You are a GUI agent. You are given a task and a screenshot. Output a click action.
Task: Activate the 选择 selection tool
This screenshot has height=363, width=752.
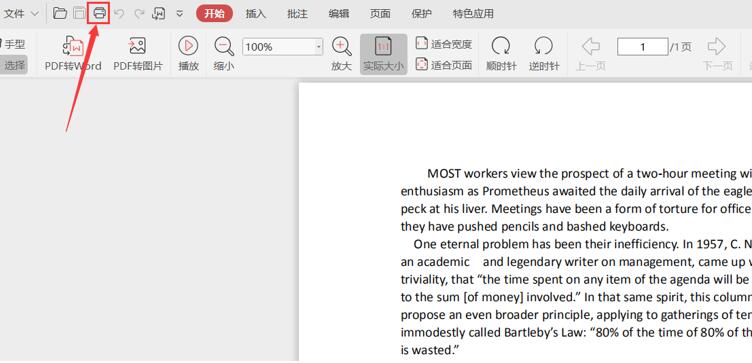click(x=13, y=65)
